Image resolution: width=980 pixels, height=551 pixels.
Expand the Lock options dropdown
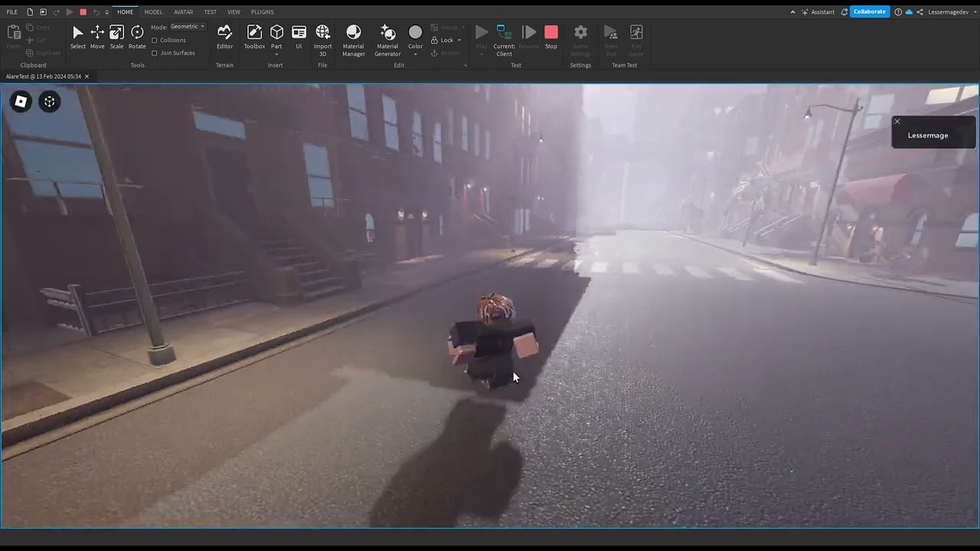[459, 41]
